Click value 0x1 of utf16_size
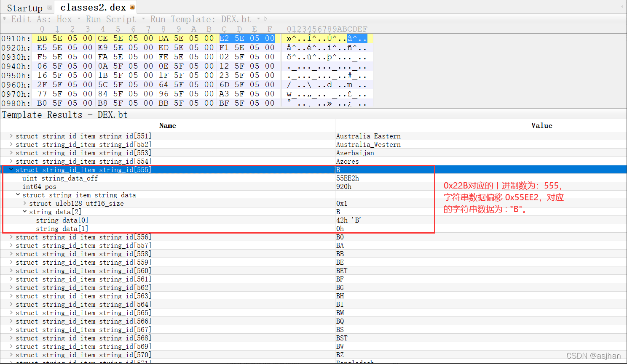 341,203
